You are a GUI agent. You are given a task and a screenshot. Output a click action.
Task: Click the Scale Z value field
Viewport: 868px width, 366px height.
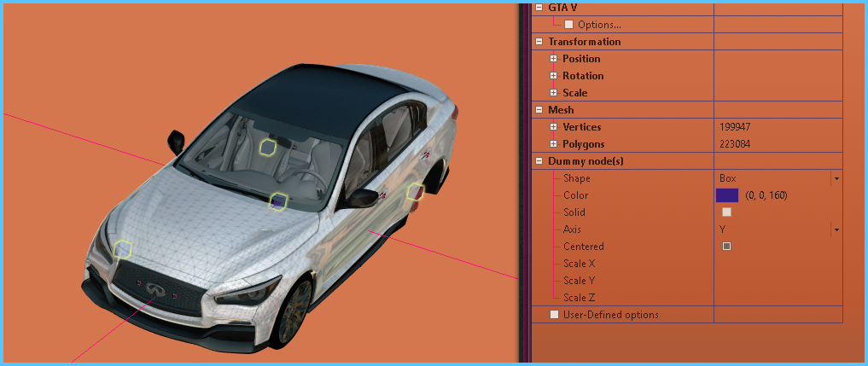(778, 298)
